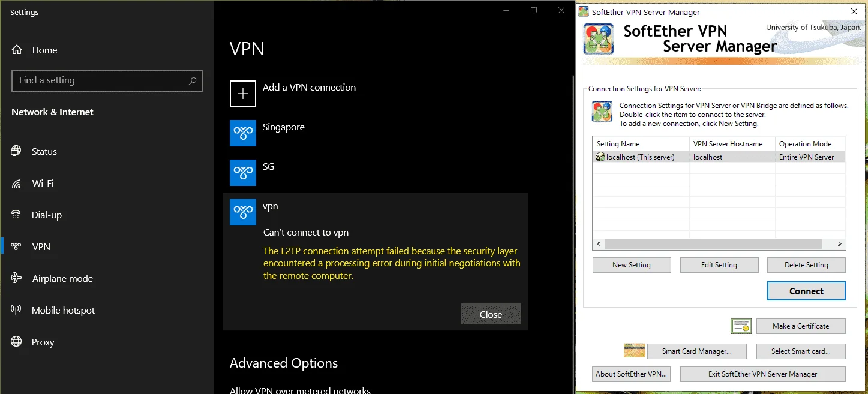
Task: Sort by Setting Name column header
Action: click(641, 144)
